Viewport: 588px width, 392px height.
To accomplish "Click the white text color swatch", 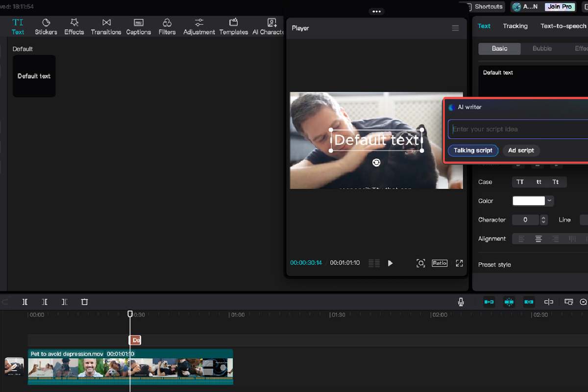I will [528, 200].
